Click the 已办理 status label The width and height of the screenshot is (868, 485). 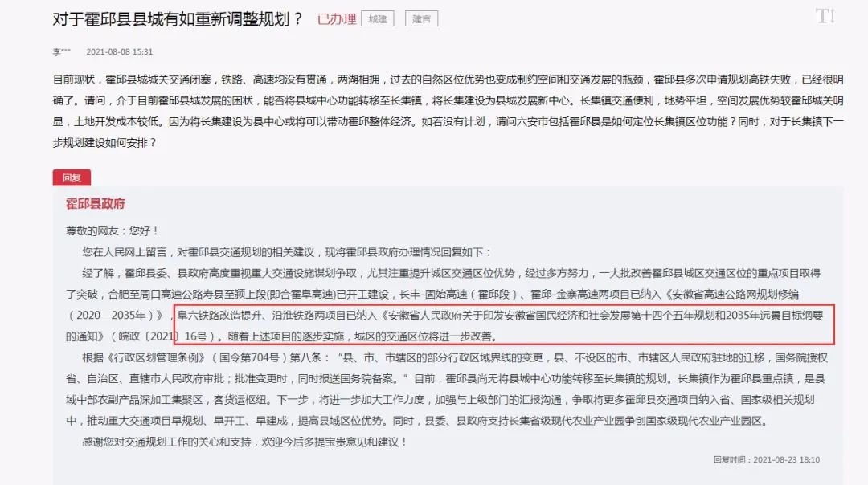point(337,18)
